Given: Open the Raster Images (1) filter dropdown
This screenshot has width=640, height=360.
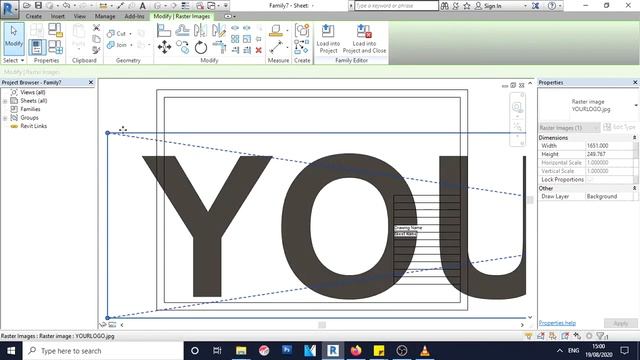Looking at the screenshot, I should 569,128.
